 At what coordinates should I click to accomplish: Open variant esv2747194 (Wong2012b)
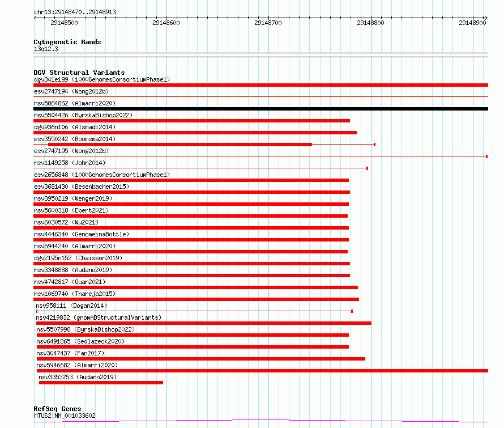tap(71, 91)
